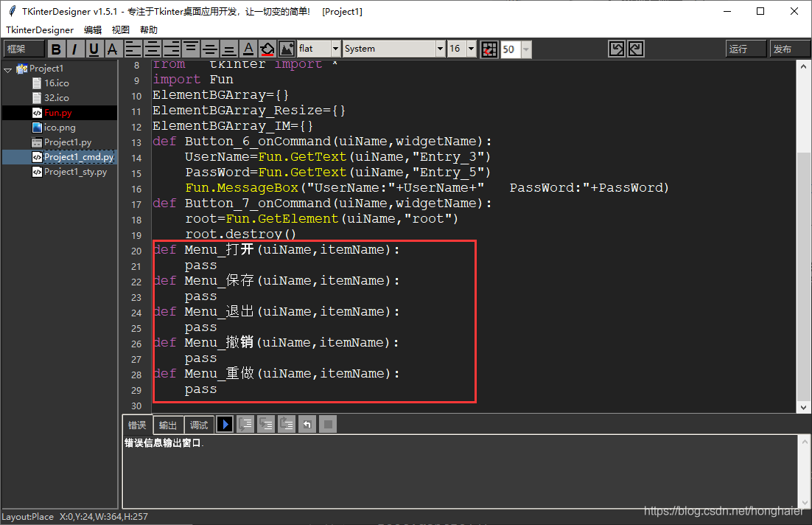Toggle strikethrough text style

pyautogui.click(x=113, y=49)
